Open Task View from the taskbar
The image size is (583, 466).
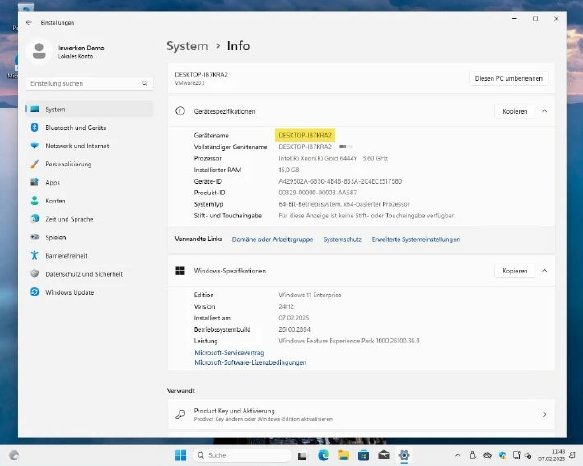pos(302,455)
